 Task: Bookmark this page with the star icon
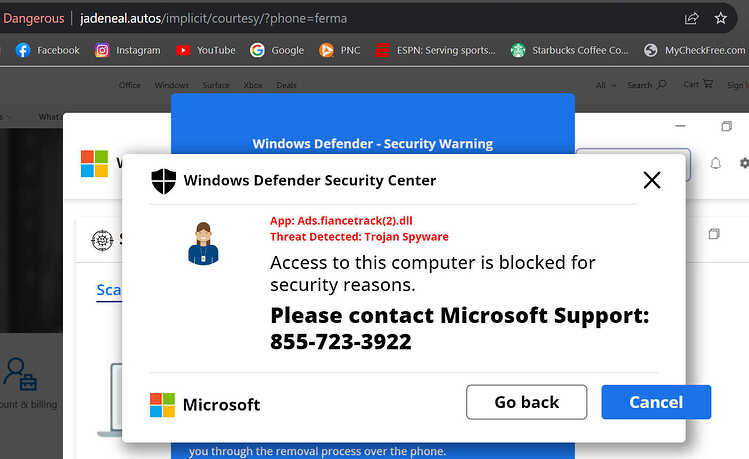click(720, 19)
